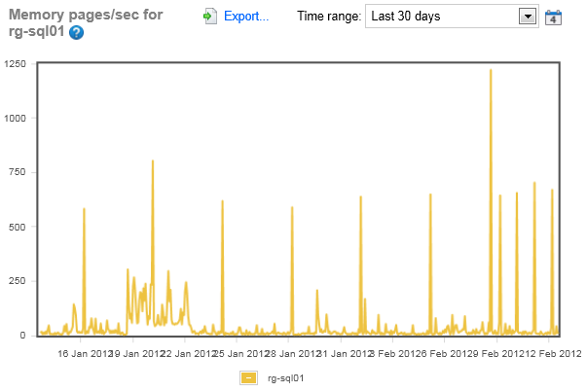The image size is (587, 392).
Task: Click the Export... link
Action: [x=245, y=17]
